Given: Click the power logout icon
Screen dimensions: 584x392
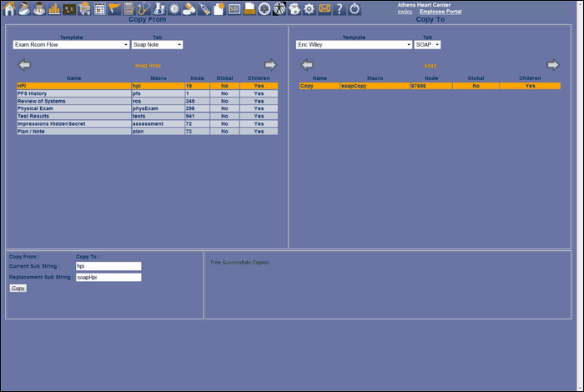Looking at the screenshot, I should click(355, 8).
